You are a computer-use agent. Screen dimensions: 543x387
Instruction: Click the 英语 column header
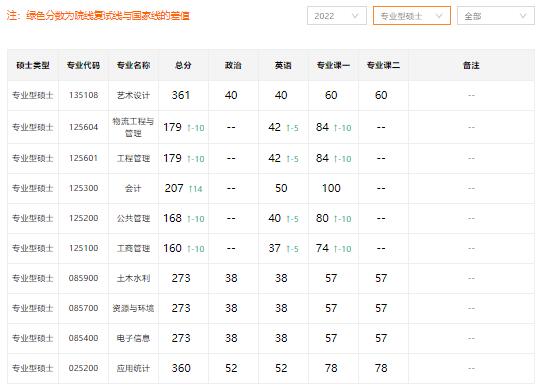click(x=283, y=65)
